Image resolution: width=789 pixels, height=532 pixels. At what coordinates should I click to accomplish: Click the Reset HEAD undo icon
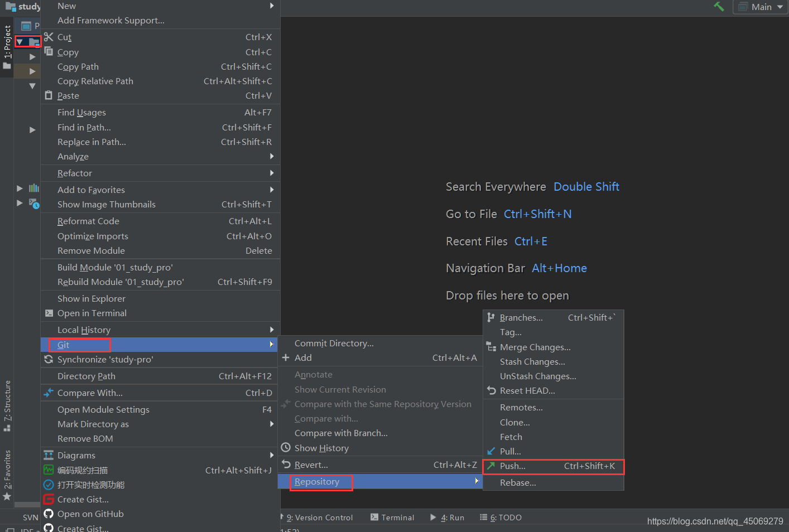tap(491, 390)
